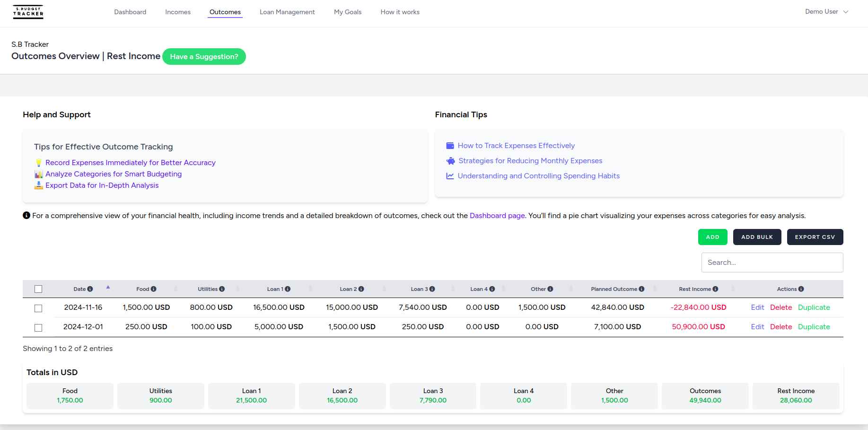Click the Planned Outcome info icon
This screenshot has height=430, width=868.
641,289
